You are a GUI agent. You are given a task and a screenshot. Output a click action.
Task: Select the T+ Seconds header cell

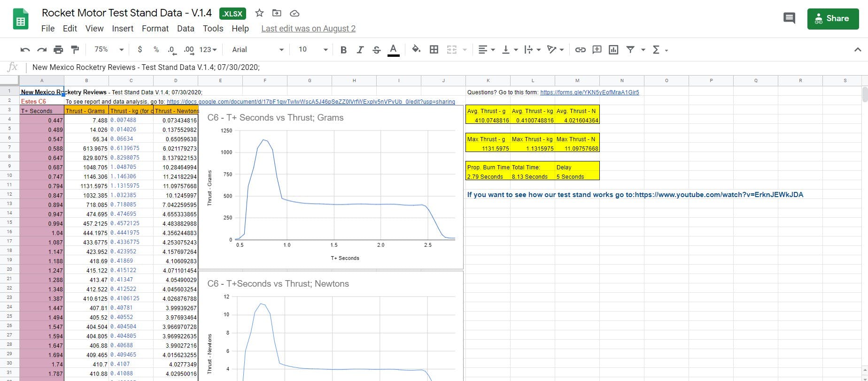[42, 111]
